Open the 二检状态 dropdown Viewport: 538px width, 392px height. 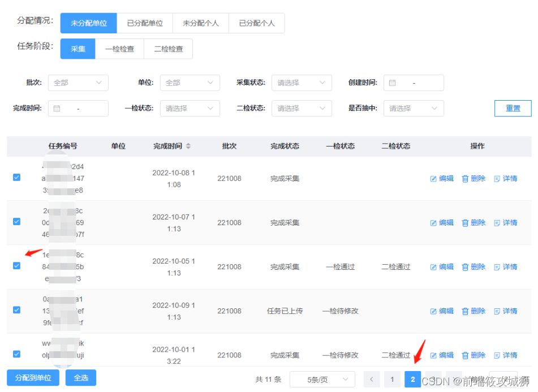pyautogui.click(x=302, y=109)
